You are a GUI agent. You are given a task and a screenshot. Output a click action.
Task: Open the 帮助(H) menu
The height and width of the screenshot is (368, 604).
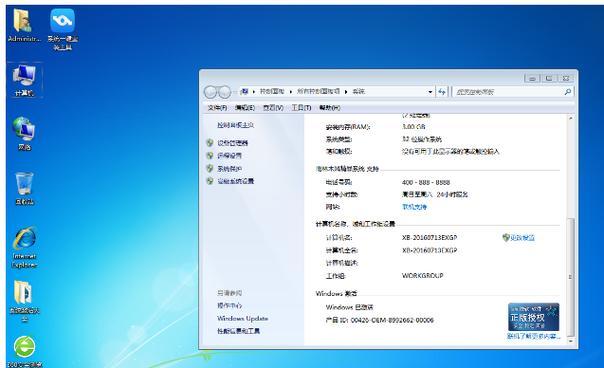tap(329, 108)
